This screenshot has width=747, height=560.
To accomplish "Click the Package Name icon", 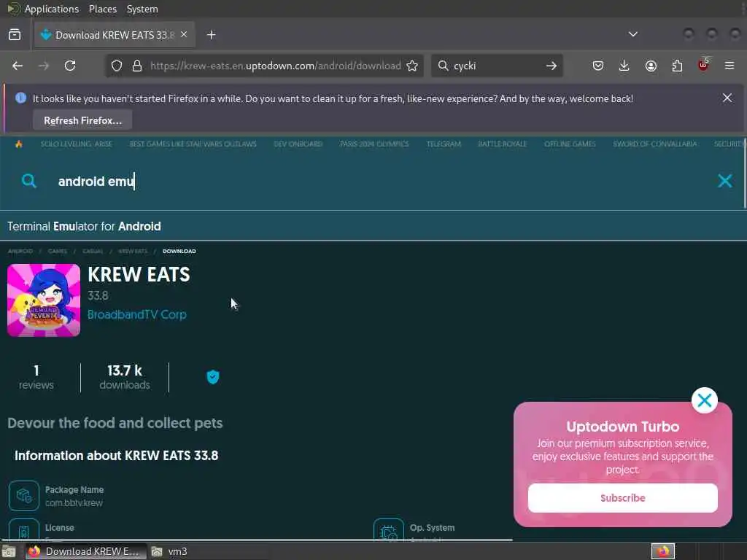I will pyautogui.click(x=24, y=496).
